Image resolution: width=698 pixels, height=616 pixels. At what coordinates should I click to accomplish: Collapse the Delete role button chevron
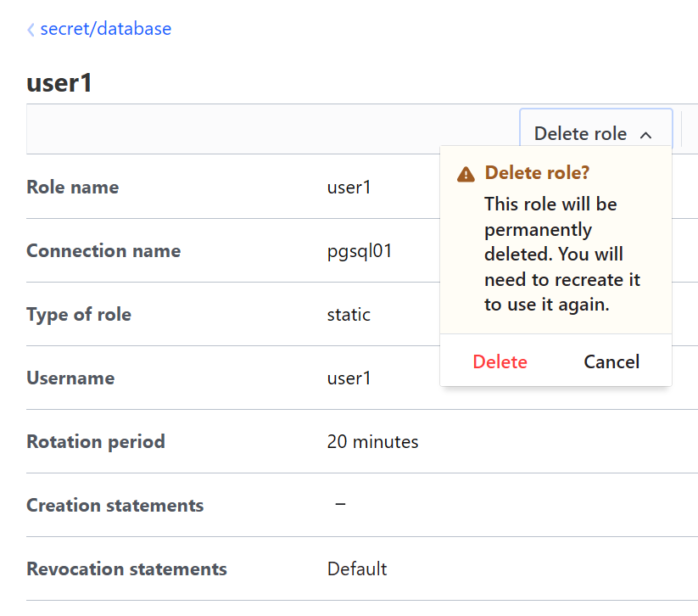[x=646, y=133]
